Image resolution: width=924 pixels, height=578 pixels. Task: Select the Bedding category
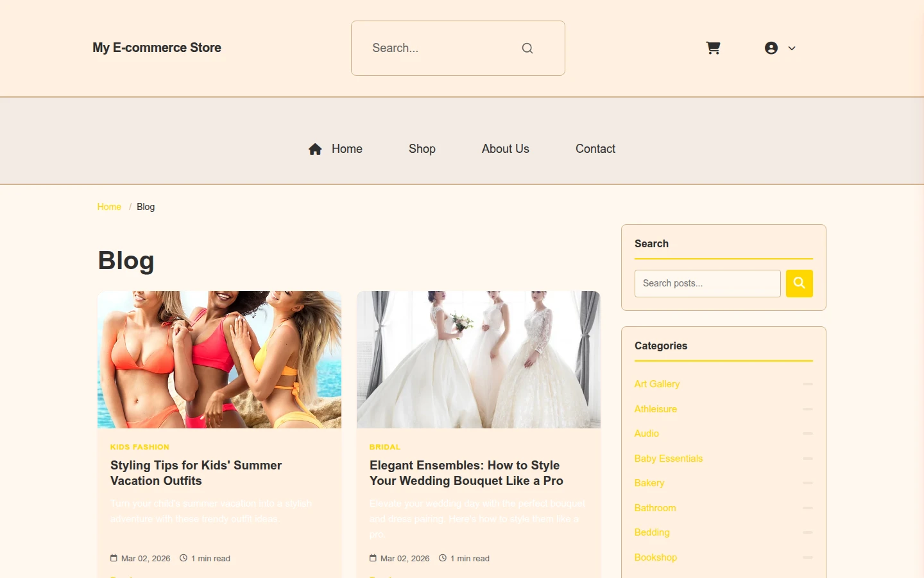(652, 532)
